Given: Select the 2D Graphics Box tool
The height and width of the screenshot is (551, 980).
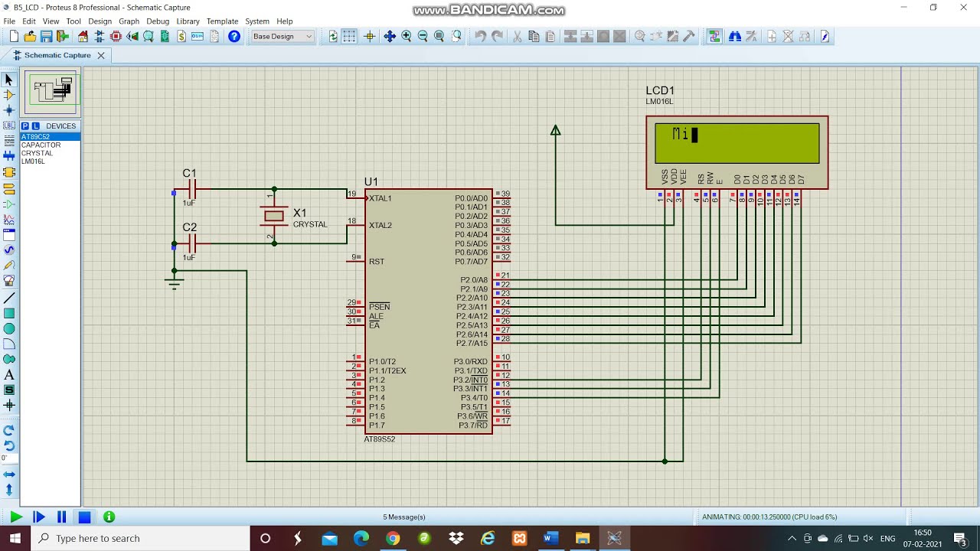Looking at the screenshot, I should (x=9, y=313).
